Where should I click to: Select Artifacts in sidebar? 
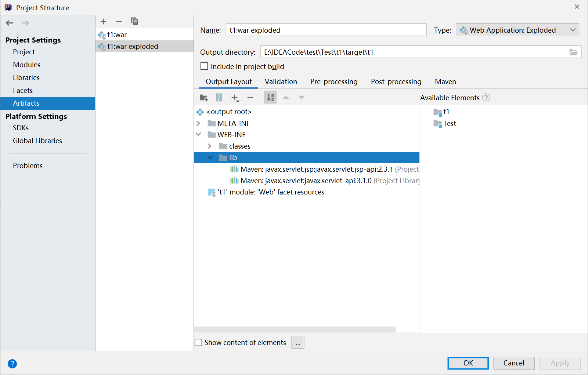(x=47, y=103)
